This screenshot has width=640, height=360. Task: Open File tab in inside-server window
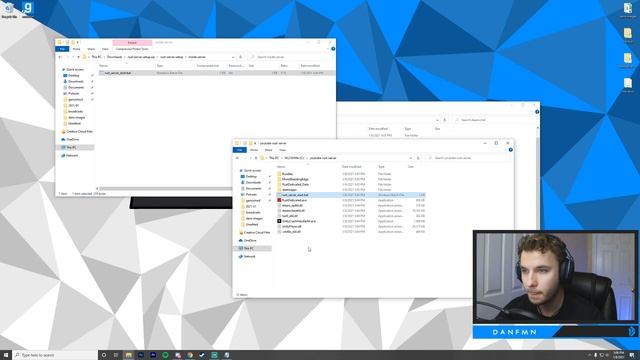62,49
